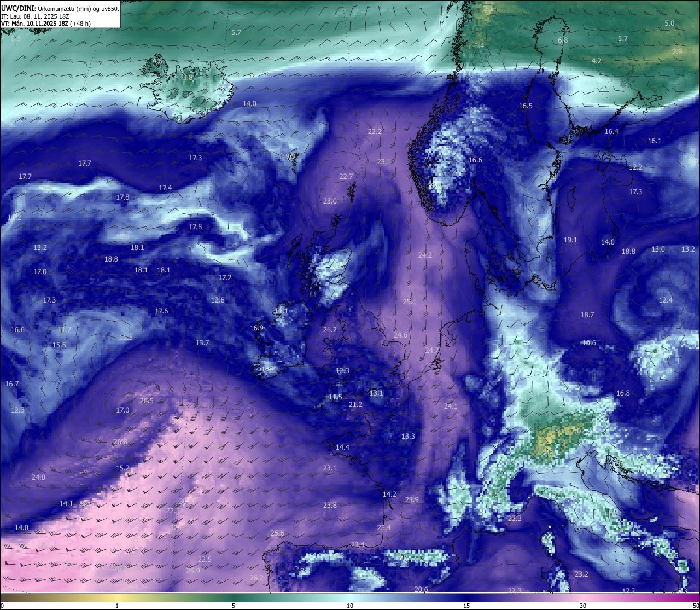The width and height of the screenshot is (700, 610).
Task: Click the colorbar tick label 15
Action: (x=466, y=606)
